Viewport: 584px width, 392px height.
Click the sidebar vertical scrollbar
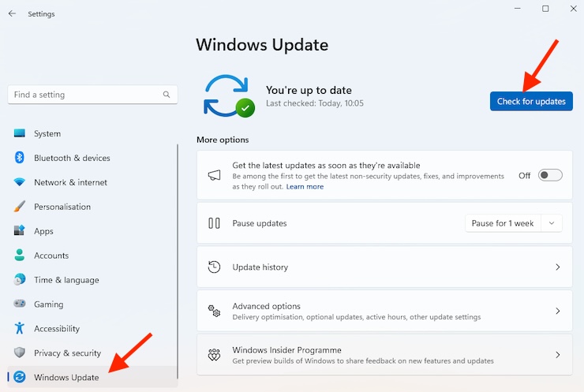coord(178,261)
